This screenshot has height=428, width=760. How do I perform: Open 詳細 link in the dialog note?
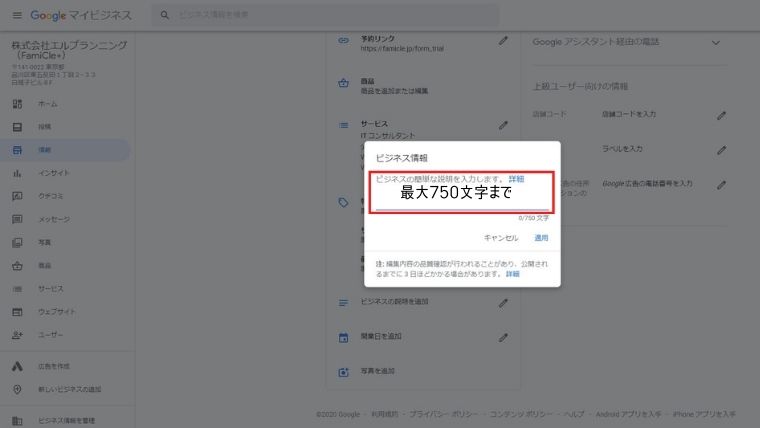pyautogui.click(x=512, y=274)
